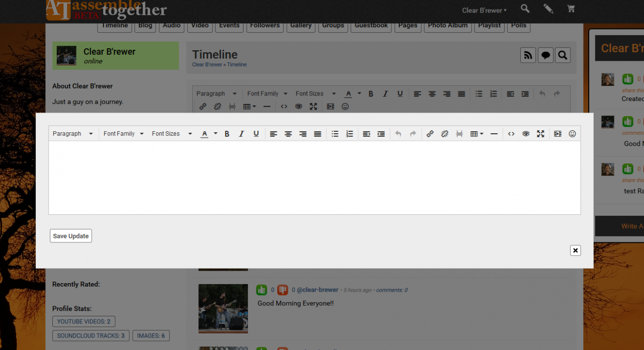Click YOUTUBE VIDEOS: 2 stat button

pyautogui.click(x=84, y=321)
